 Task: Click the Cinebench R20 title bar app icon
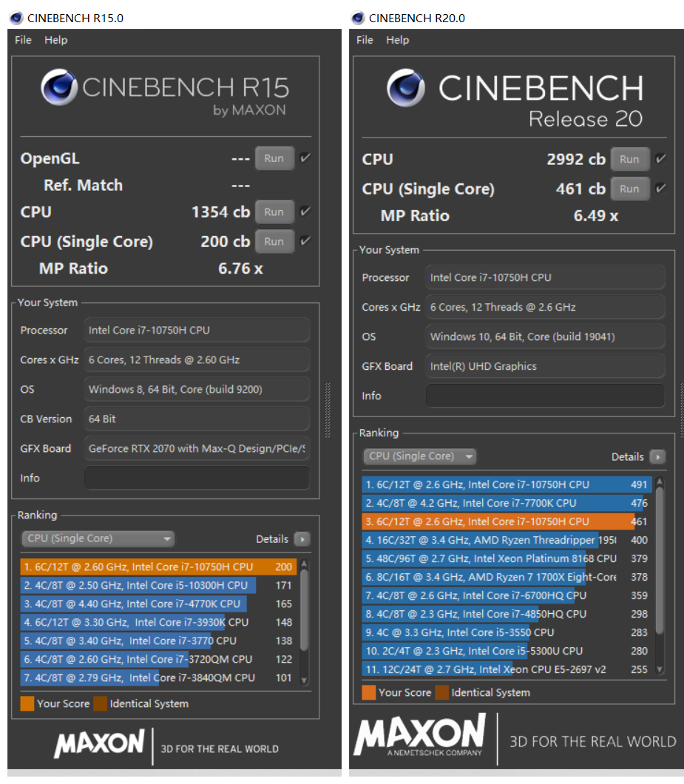pos(358,18)
